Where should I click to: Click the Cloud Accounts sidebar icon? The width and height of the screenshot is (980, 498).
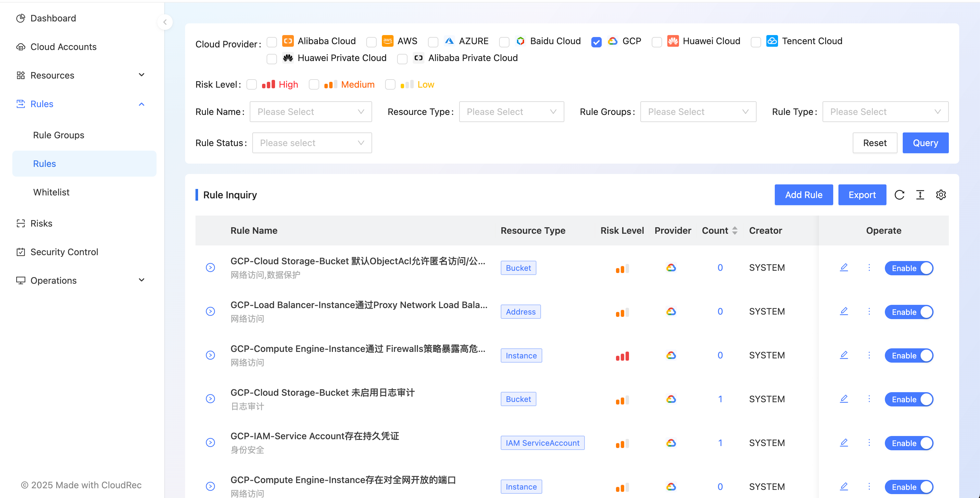[x=20, y=47]
